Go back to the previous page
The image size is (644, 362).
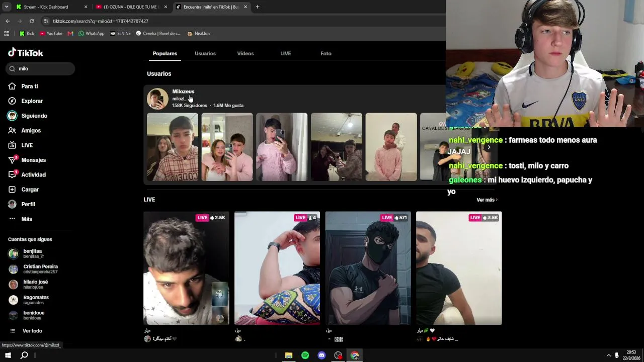(x=8, y=21)
